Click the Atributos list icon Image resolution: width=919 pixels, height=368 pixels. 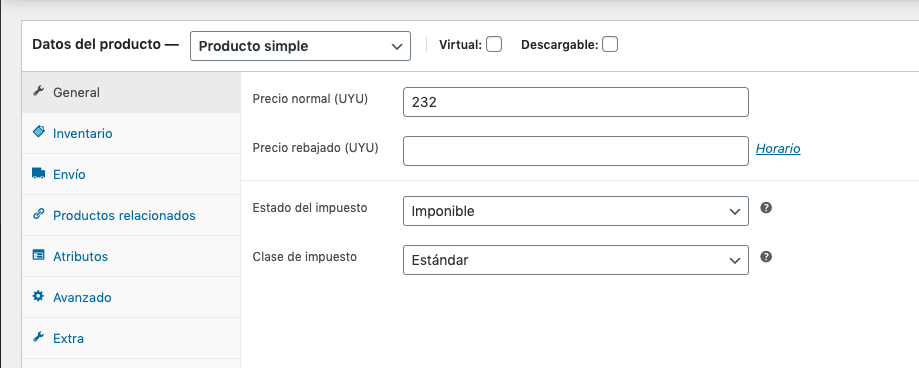tap(38, 255)
